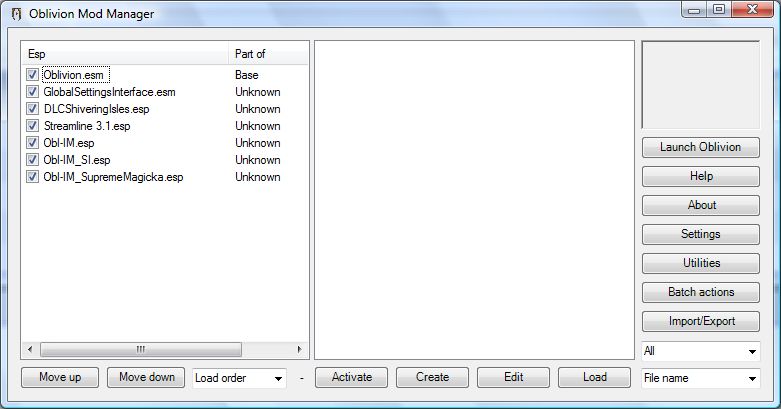This screenshot has height=409, width=781.
Task: Click the Base value for Oblivion.esm
Action: (x=247, y=75)
